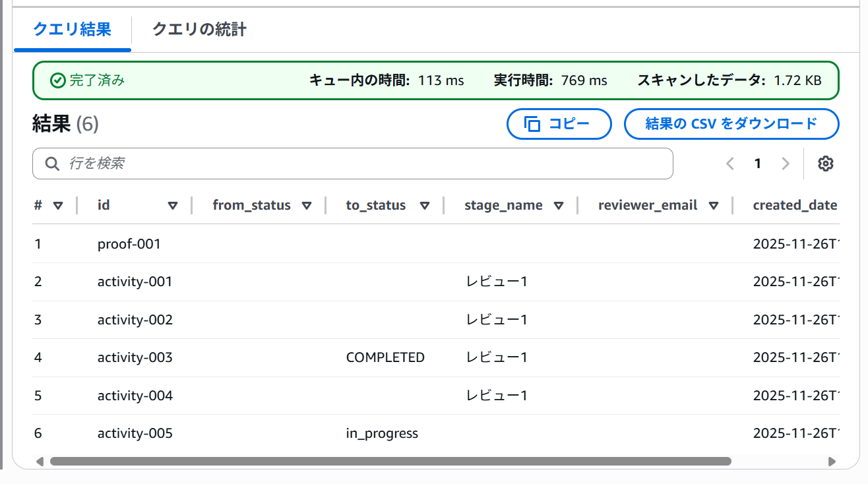Click 結果の CSV をダウンロード button
868x484 pixels.
(x=731, y=124)
